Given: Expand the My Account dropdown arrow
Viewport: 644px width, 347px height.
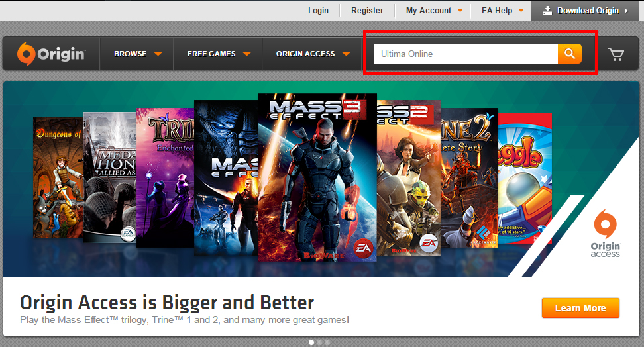Looking at the screenshot, I should click(x=460, y=11).
